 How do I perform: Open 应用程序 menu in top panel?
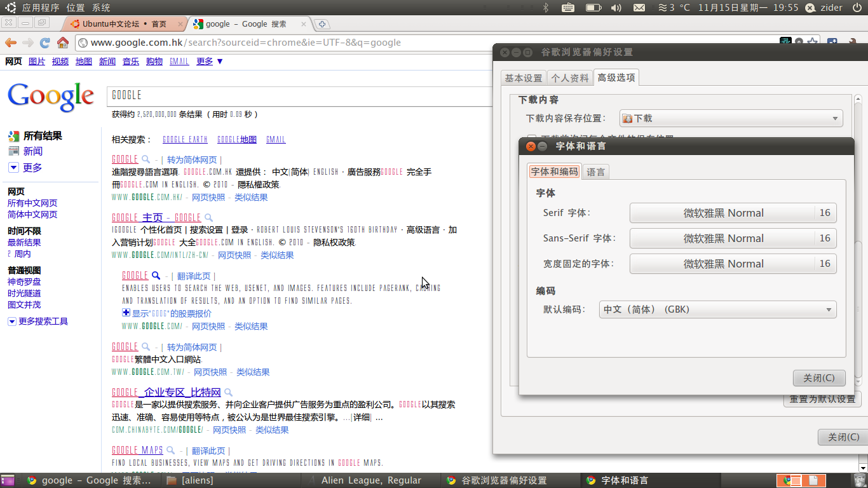click(x=41, y=8)
